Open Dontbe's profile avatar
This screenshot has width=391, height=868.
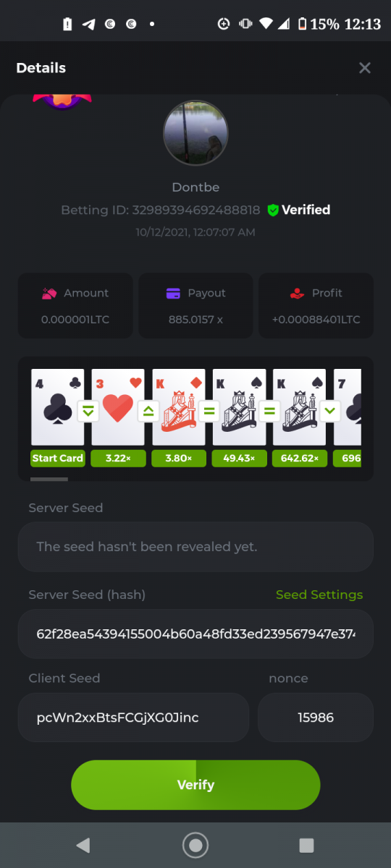195,133
